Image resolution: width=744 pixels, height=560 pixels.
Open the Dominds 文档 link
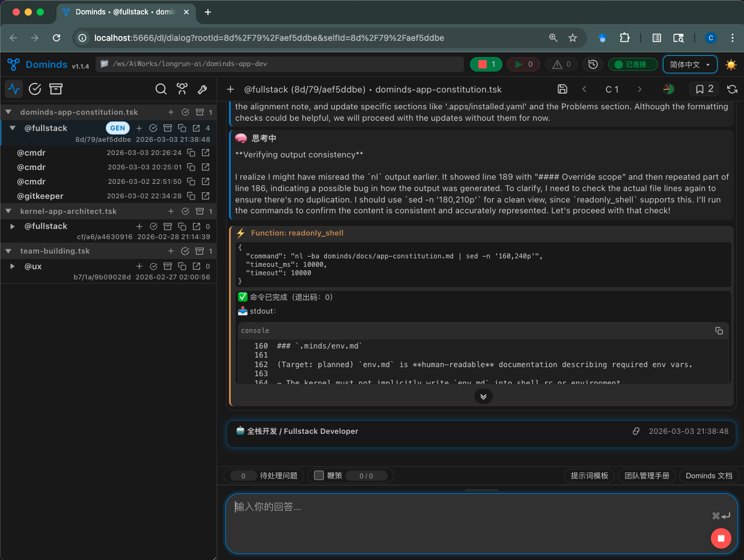pos(709,475)
